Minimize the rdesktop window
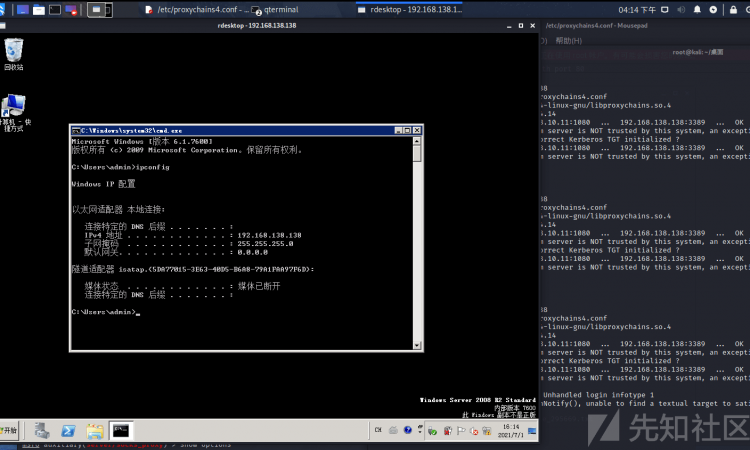The image size is (750, 450). point(509,26)
